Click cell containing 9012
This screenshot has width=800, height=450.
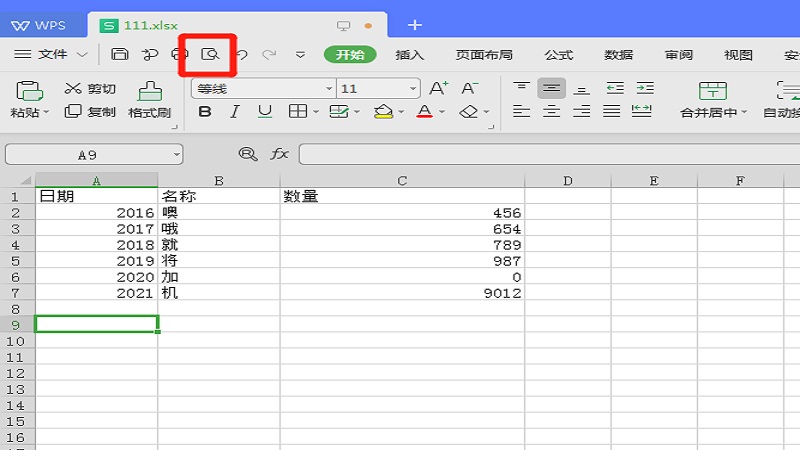point(402,293)
